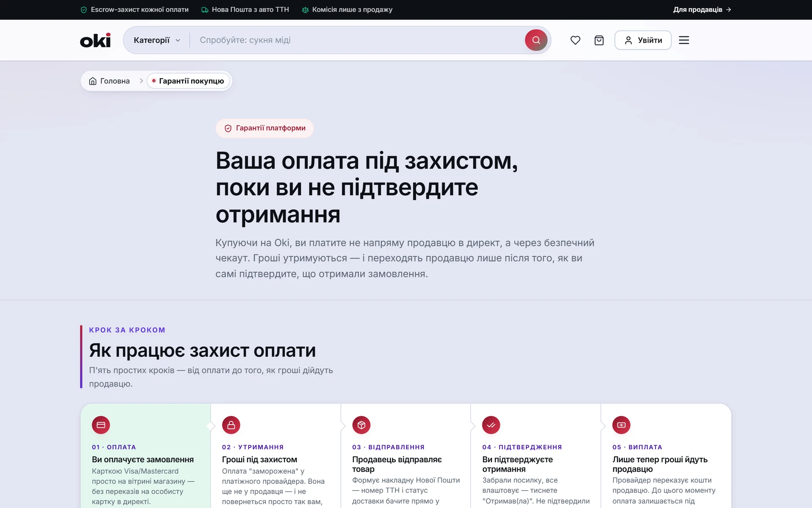
Task: Click the Oki logo
Action: (95, 40)
